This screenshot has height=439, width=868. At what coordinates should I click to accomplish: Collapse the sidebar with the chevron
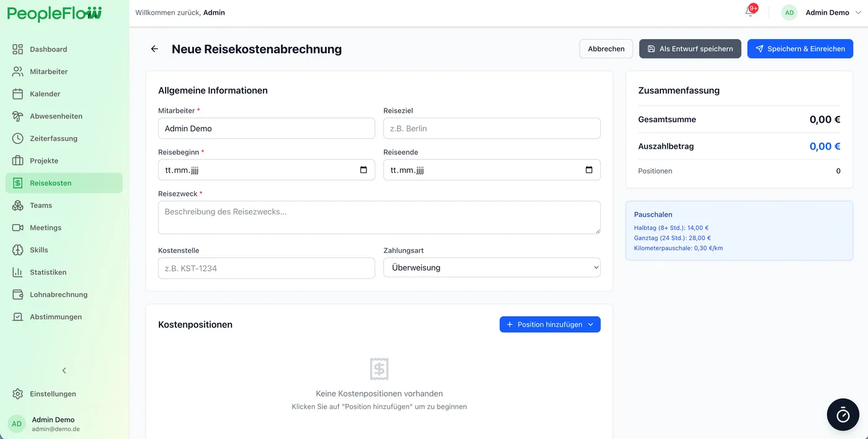[x=64, y=370]
